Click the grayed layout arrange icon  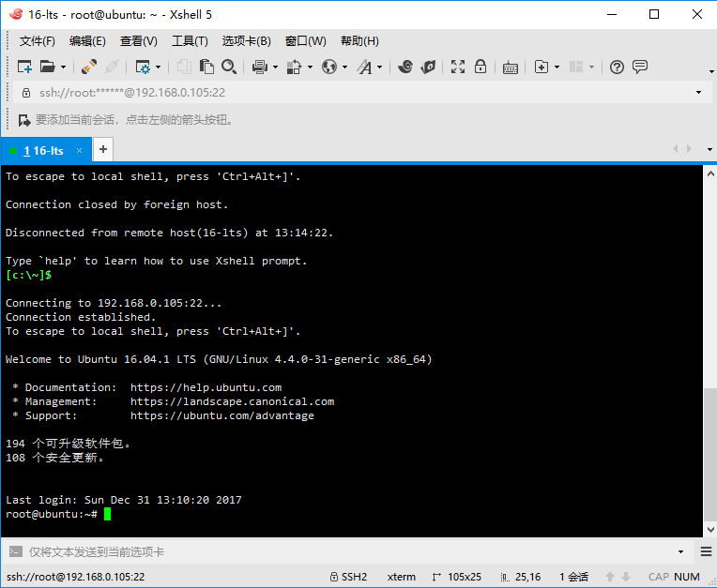tap(576, 68)
